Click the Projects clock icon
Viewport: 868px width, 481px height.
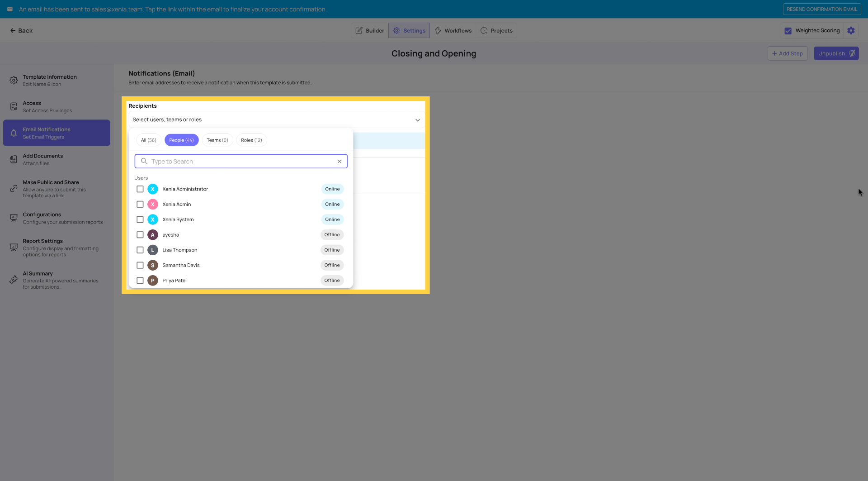coord(484,31)
